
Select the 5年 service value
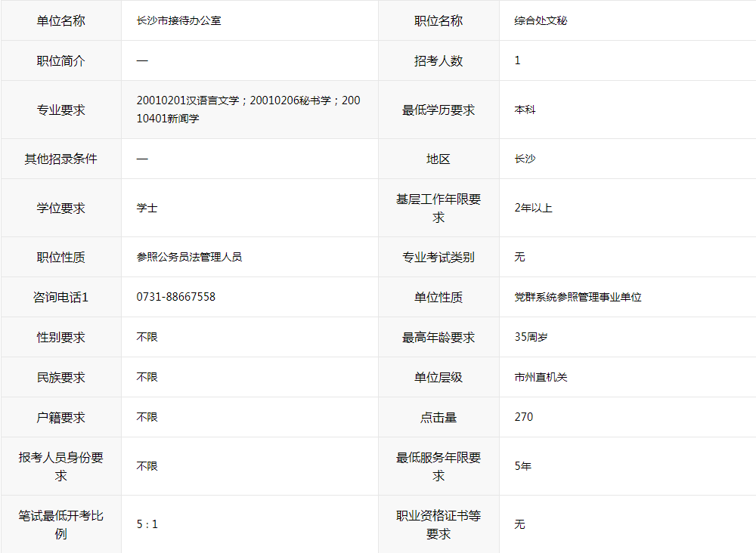tap(522, 466)
